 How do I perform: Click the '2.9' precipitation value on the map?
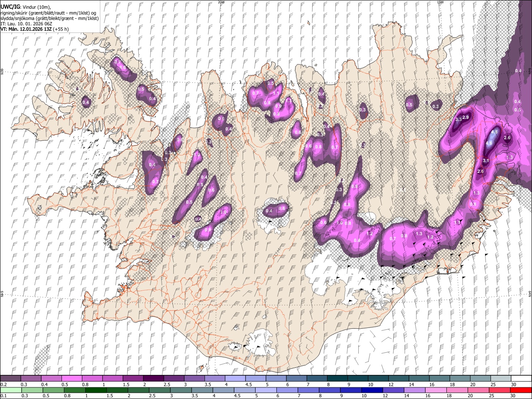coord(465,118)
